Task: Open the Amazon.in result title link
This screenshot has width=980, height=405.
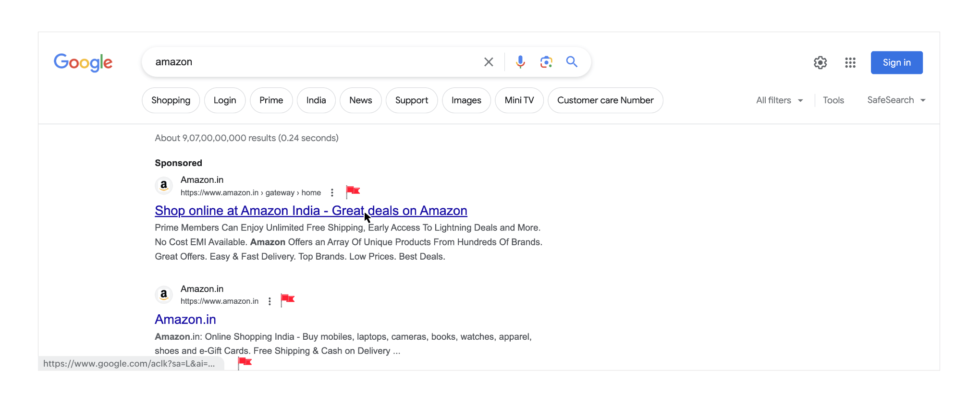Action: (185, 320)
